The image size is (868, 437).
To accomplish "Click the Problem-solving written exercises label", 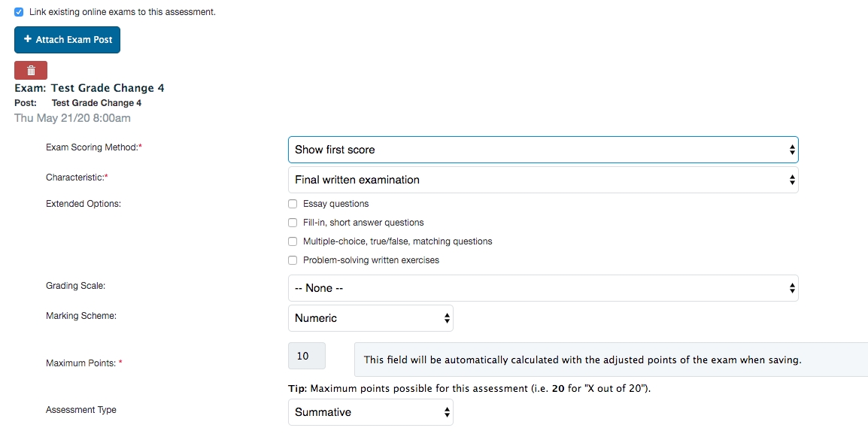I will [371, 260].
